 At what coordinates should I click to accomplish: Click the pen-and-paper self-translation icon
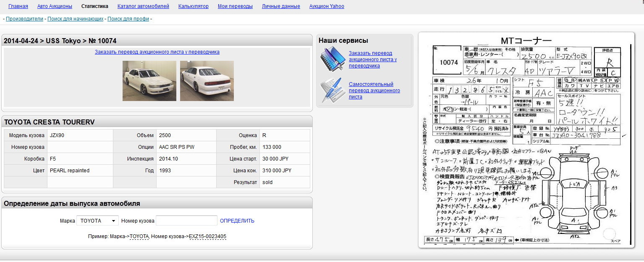point(332,90)
